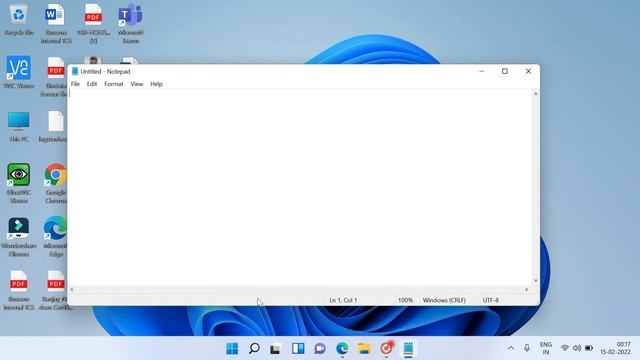
Task: Click 'Windows (CRLF)' in the status bar
Action: point(444,300)
